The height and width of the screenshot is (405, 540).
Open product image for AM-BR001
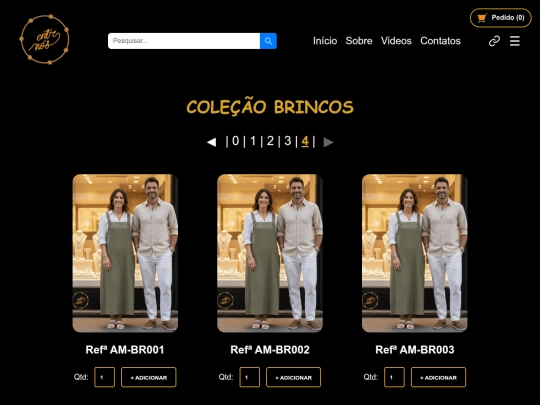[x=125, y=253]
